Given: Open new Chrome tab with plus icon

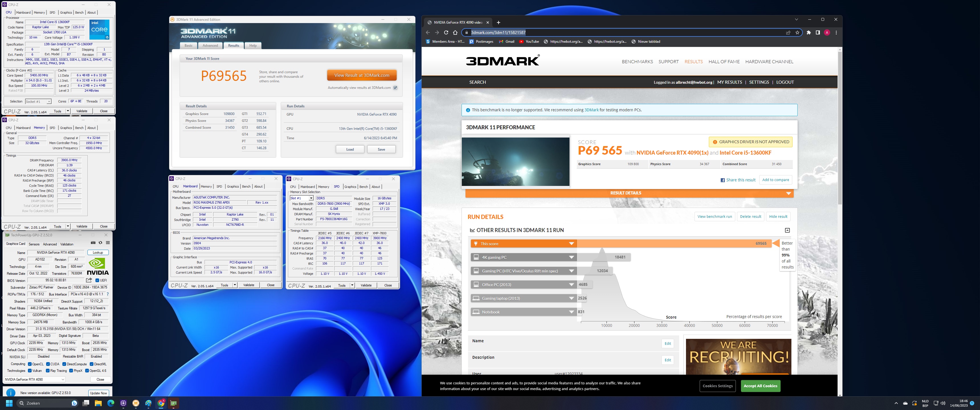Looking at the screenshot, I should [498, 22].
